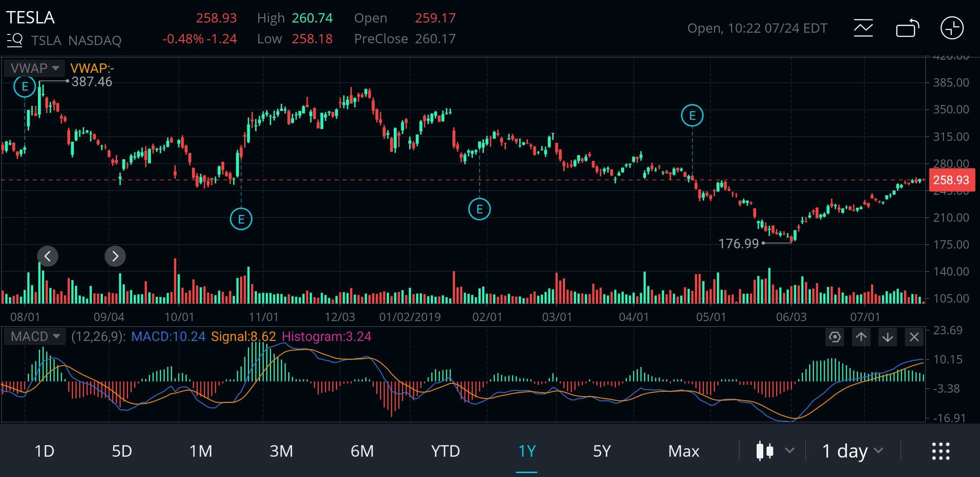Open the chart drawing tools icon
Screen dimensions: 980x477
[x=863, y=28]
